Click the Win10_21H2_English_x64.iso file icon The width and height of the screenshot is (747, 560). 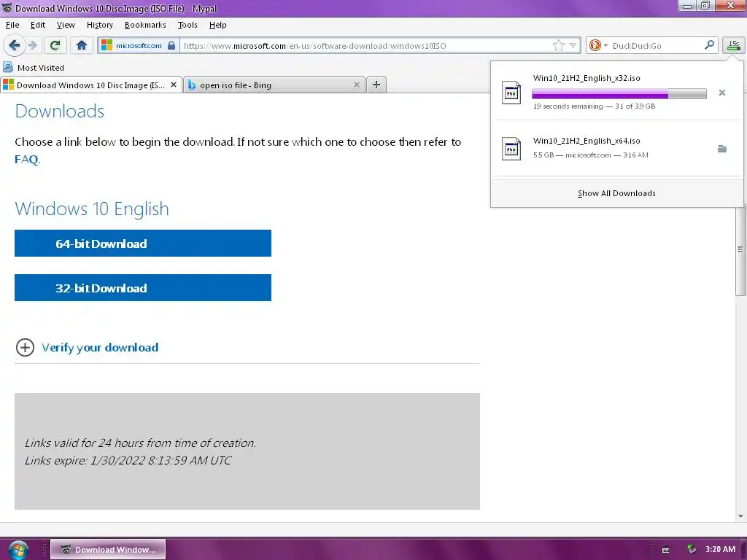pyautogui.click(x=511, y=149)
